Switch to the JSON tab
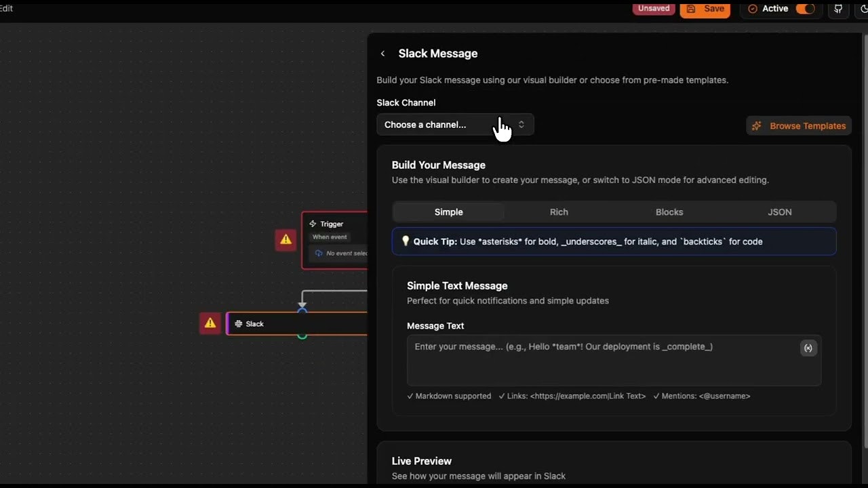The width and height of the screenshot is (868, 488). (x=779, y=211)
